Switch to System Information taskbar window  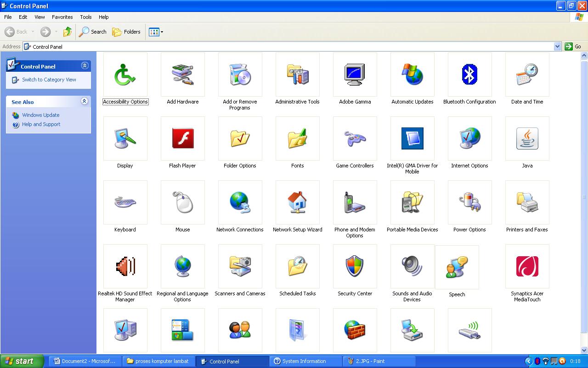click(306, 361)
